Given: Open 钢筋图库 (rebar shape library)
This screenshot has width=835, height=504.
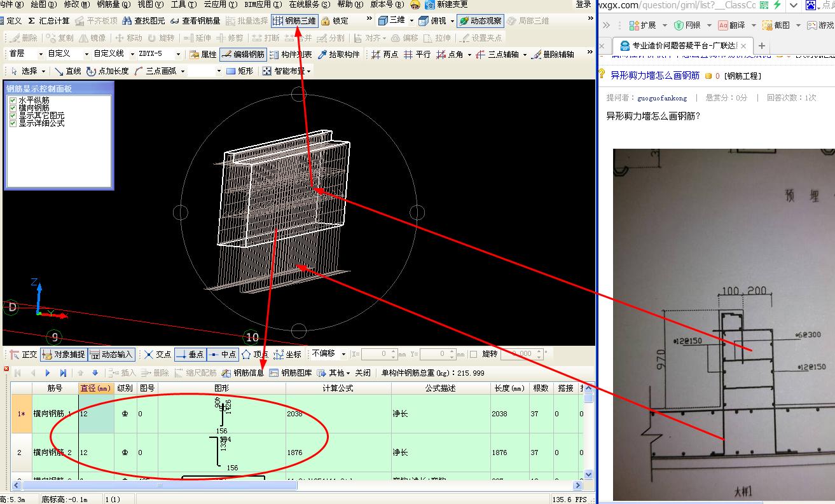Looking at the screenshot, I should pyautogui.click(x=291, y=372).
